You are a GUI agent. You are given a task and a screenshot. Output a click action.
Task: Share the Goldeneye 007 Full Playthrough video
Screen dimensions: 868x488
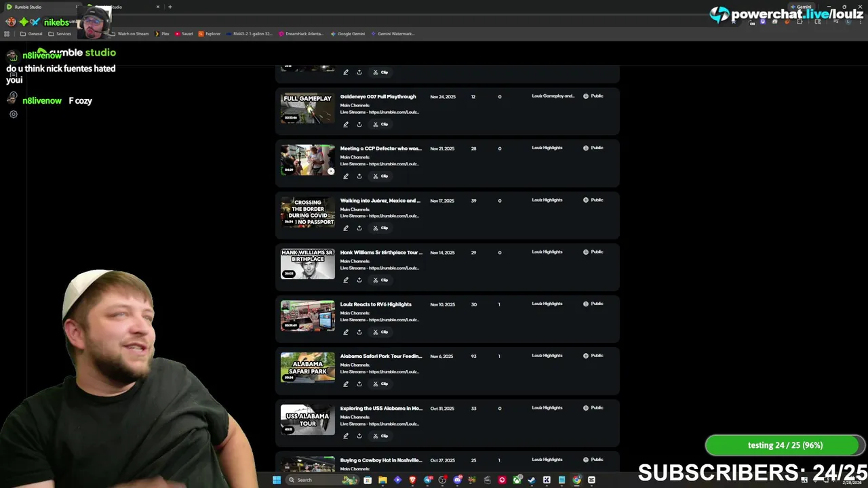(359, 124)
